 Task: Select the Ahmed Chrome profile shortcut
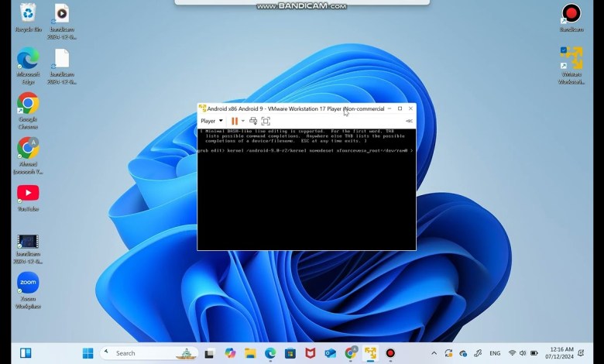(28, 156)
